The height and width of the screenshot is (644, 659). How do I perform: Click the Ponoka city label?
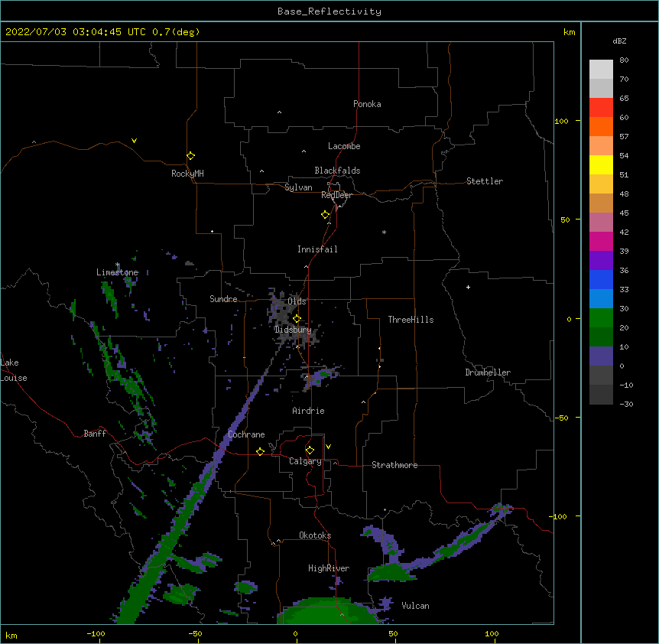tap(367, 104)
